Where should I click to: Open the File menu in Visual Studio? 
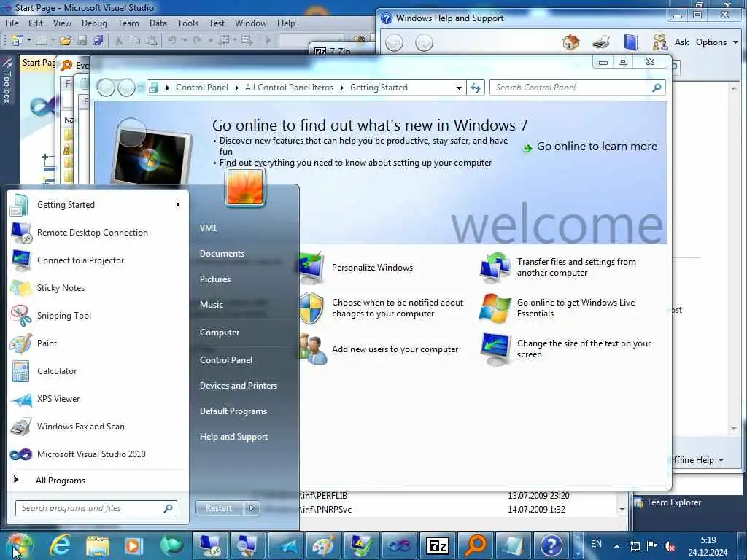coord(12,23)
